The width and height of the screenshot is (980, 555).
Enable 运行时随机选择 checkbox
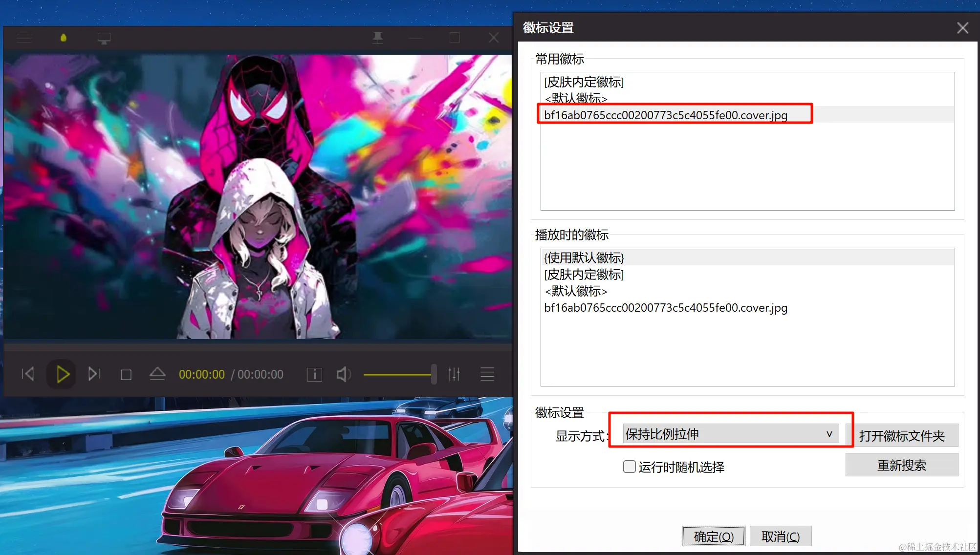630,467
